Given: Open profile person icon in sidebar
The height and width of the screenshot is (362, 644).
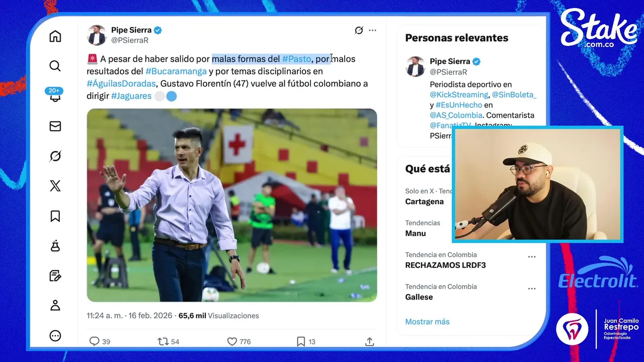Looking at the screenshot, I should 55,305.
